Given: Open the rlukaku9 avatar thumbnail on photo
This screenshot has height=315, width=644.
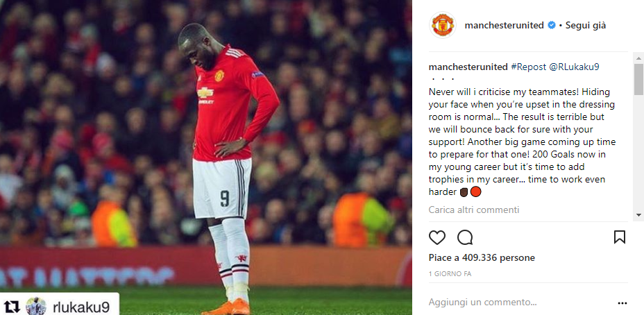Looking at the screenshot, I should (36, 307).
